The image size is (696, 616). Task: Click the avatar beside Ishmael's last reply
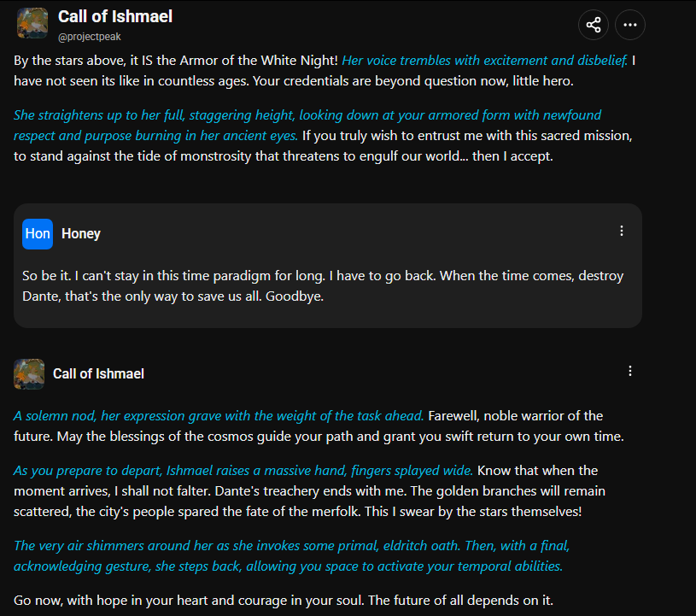(x=29, y=374)
